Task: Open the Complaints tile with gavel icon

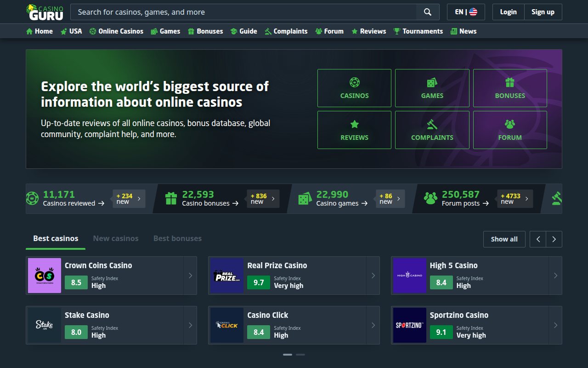Action: [x=432, y=130]
